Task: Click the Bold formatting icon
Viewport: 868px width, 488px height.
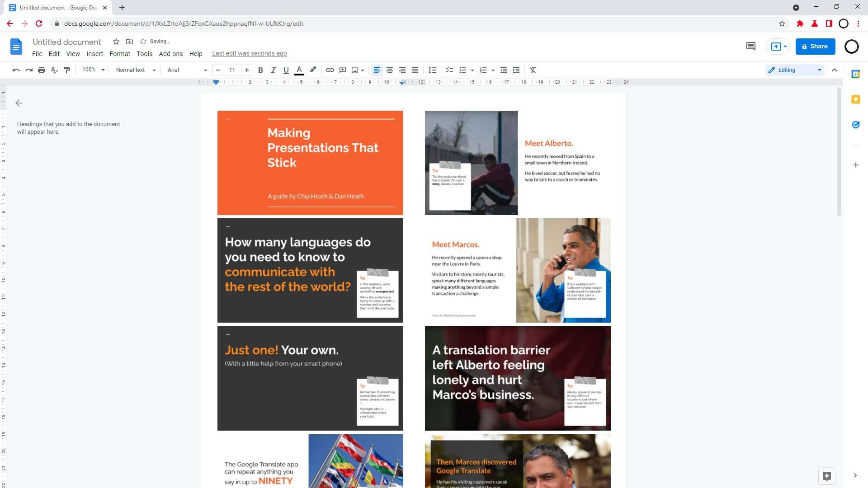Action: coord(260,70)
